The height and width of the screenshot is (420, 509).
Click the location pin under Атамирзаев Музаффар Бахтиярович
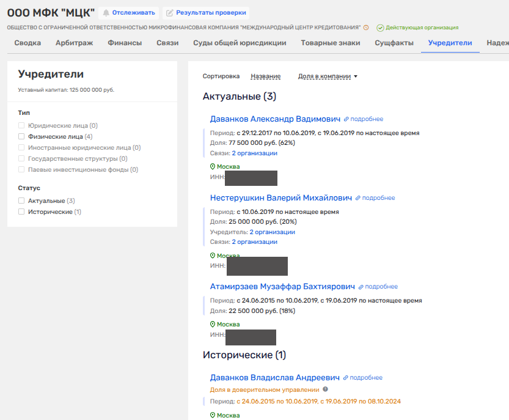coord(213,324)
